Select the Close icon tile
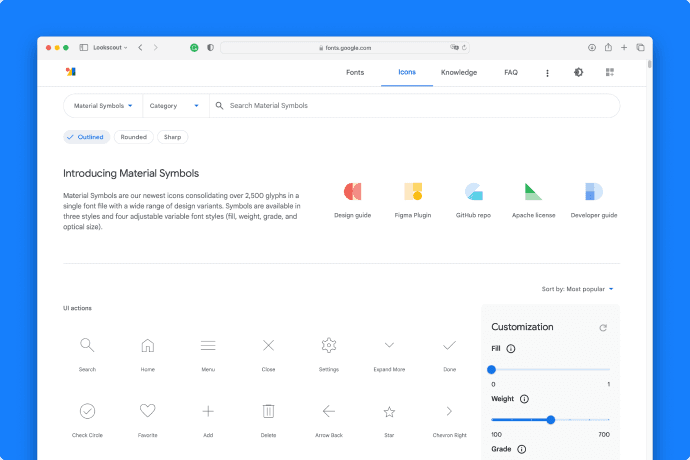The height and width of the screenshot is (460, 690). pos(268,346)
